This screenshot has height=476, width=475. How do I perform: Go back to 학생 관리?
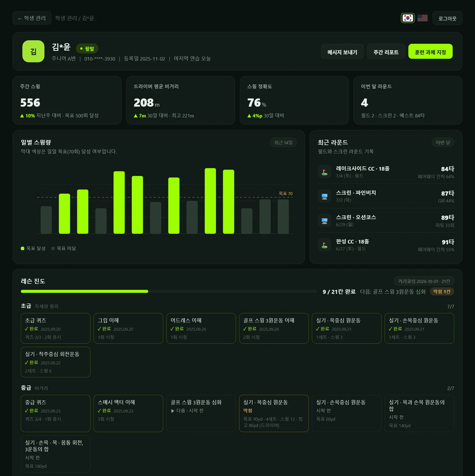pyautogui.click(x=32, y=18)
